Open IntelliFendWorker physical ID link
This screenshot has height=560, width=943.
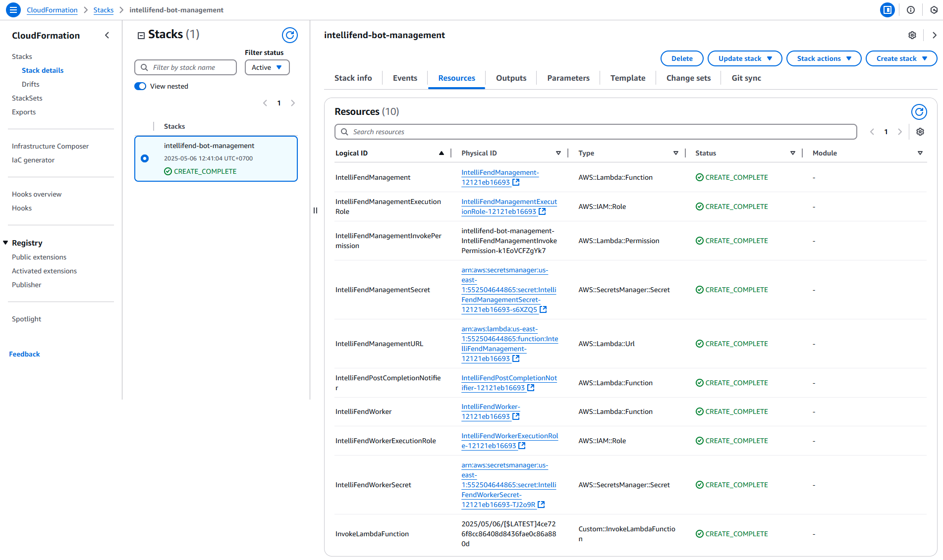pos(490,412)
